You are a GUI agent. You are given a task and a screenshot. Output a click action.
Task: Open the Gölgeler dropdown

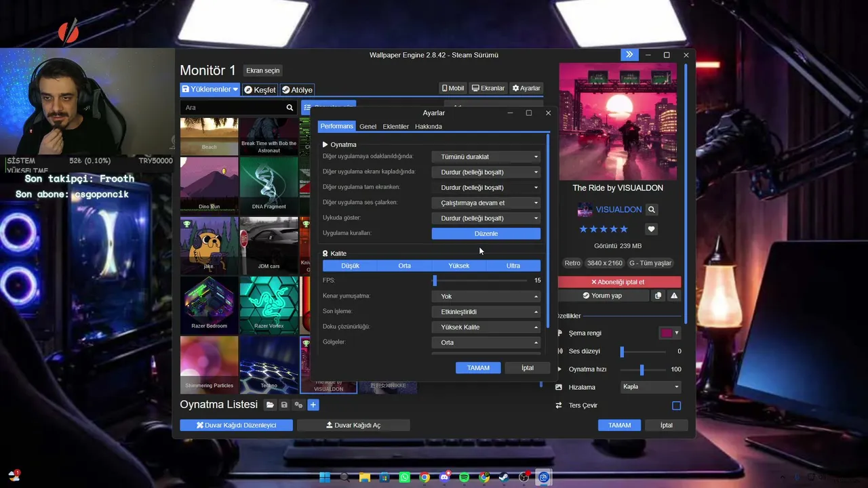tap(486, 342)
